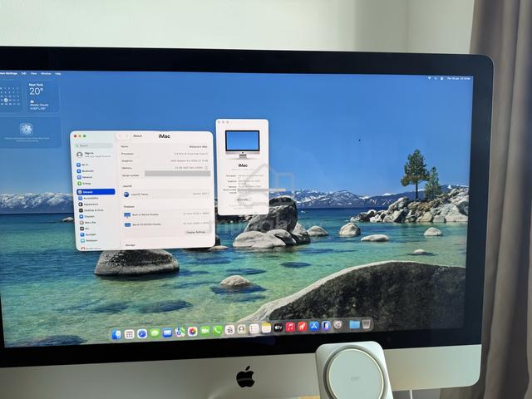Open Calendar showing 18 in Dock
The width and height of the screenshot is (532, 399).
(229, 329)
